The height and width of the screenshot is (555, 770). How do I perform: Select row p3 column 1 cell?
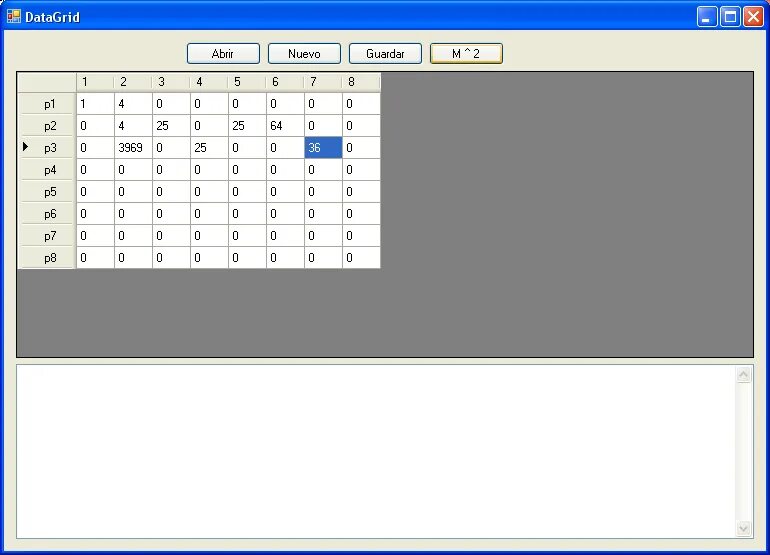95,148
